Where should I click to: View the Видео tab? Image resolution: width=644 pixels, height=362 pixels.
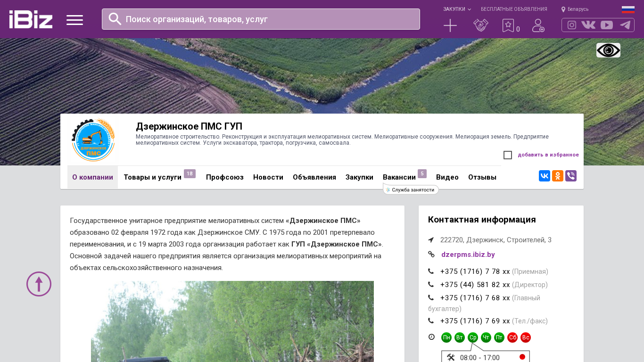[447, 177]
